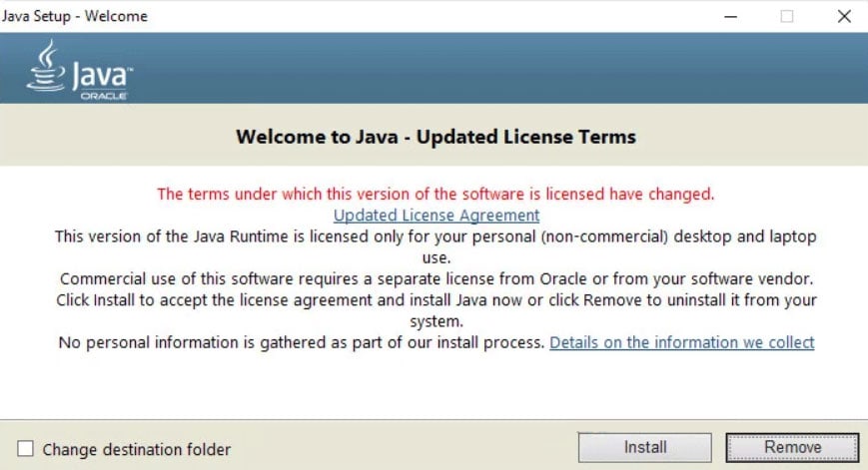Click the Java coffee cup logo
This screenshot has height=470, width=868.
[46, 67]
